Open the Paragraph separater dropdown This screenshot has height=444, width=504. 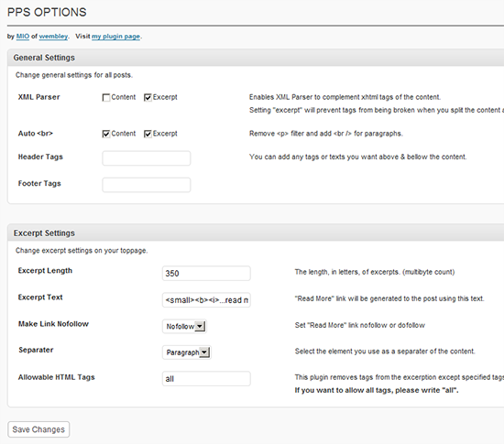[x=186, y=352]
